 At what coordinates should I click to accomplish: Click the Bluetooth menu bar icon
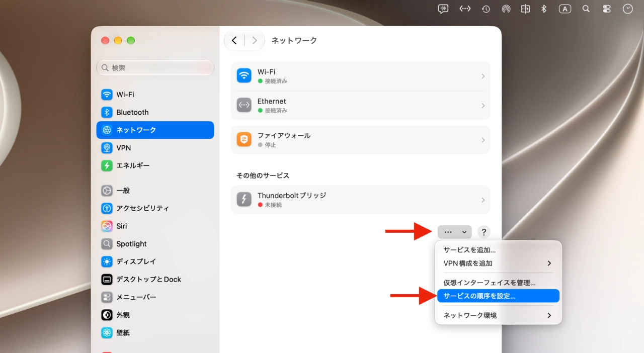(544, 9)
